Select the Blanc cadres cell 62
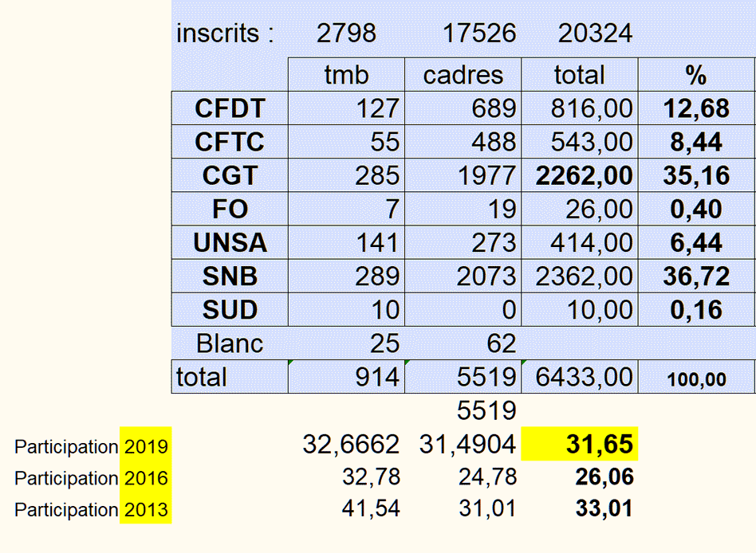The height and width of the screenshot is (553, 756). click(x=463, y=343)
